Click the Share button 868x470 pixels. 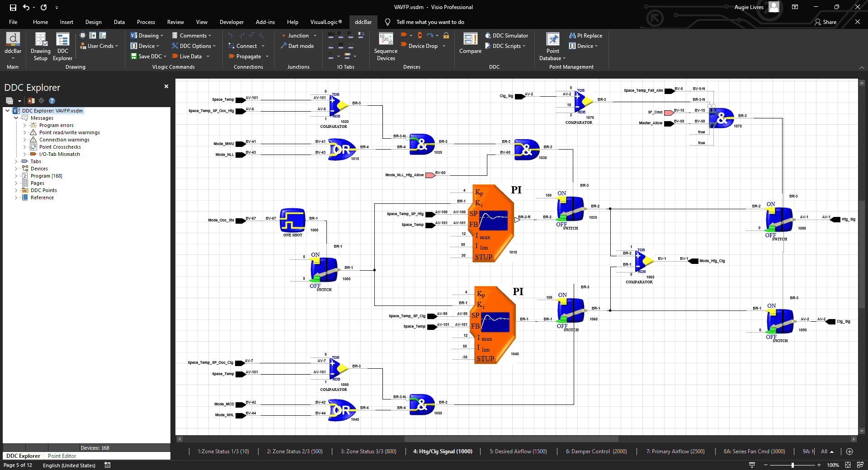(826, 22)
